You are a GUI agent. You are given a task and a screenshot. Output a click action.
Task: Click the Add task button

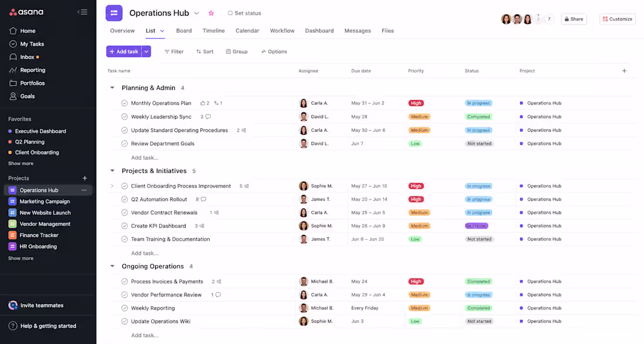click(x=124, y=52)
